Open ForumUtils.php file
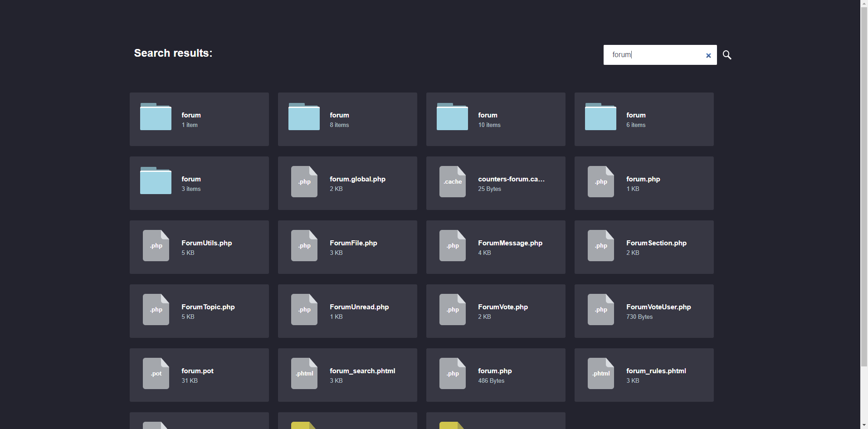The height and width of the screenshot is (429, 868). (199, 247)
